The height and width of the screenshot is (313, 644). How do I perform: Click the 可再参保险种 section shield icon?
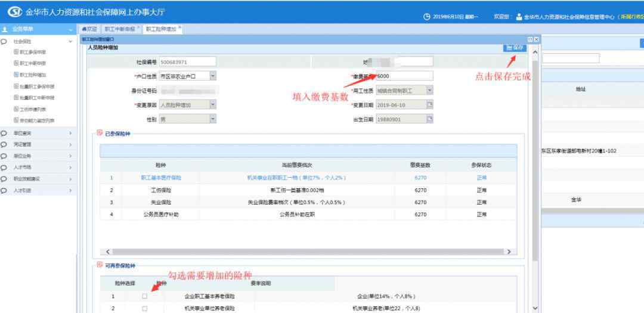coord(100,265)
